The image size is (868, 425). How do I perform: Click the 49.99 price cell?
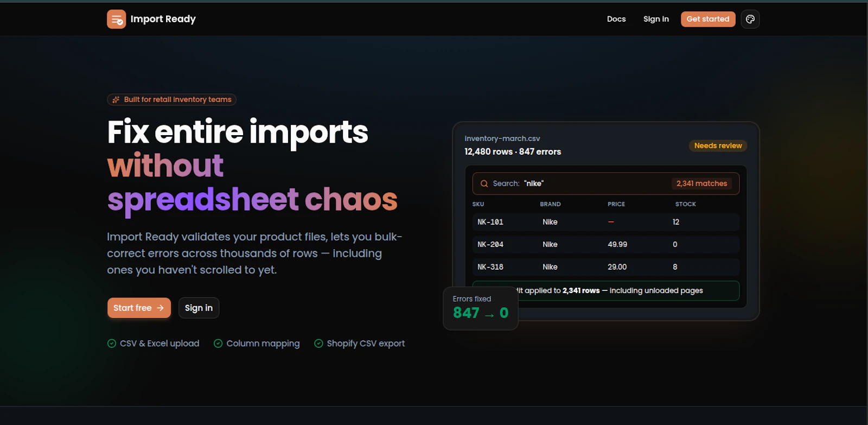617,245
